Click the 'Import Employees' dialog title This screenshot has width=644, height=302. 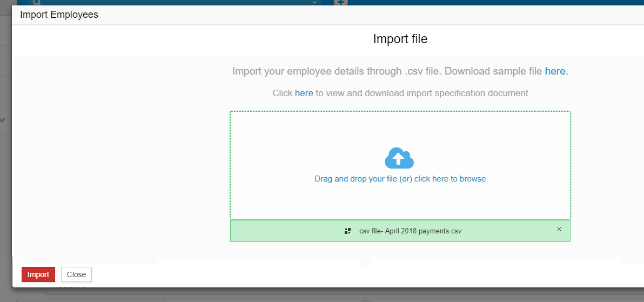(59, 15)
